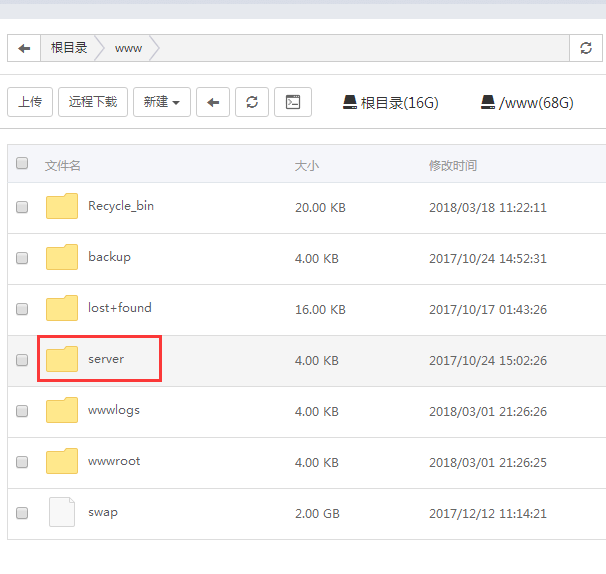The height and width of the screenshot is (574, 606).
Task: Click the disk icon beside 根目录(16G)
Action: [350, 102]
